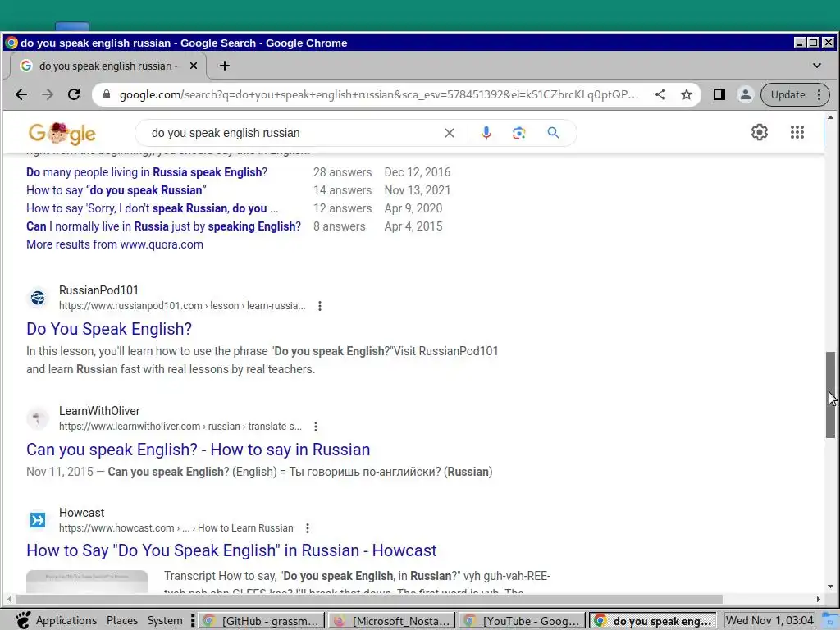Click the 'RussianPod101' site name
Viewport: 840px width, 630px height.
(98, 290)
